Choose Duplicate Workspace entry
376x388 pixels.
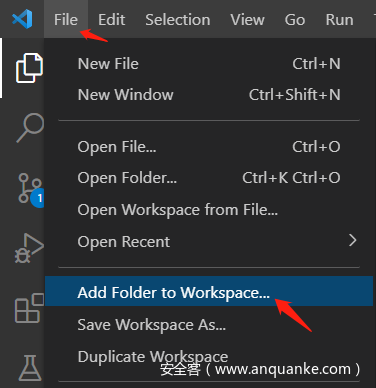(x=209, y=356)
